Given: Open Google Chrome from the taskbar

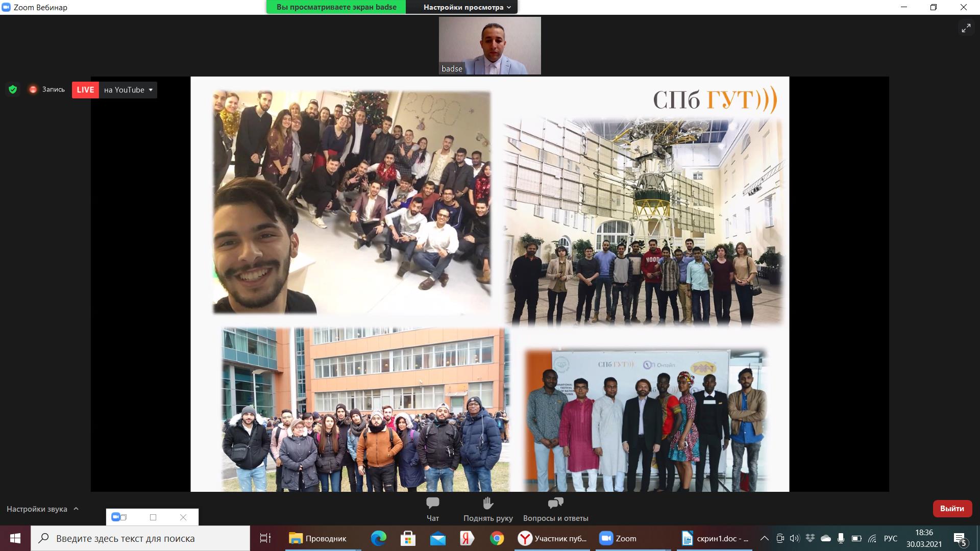Looking at the screenshot, I should [x=497, y=538].
